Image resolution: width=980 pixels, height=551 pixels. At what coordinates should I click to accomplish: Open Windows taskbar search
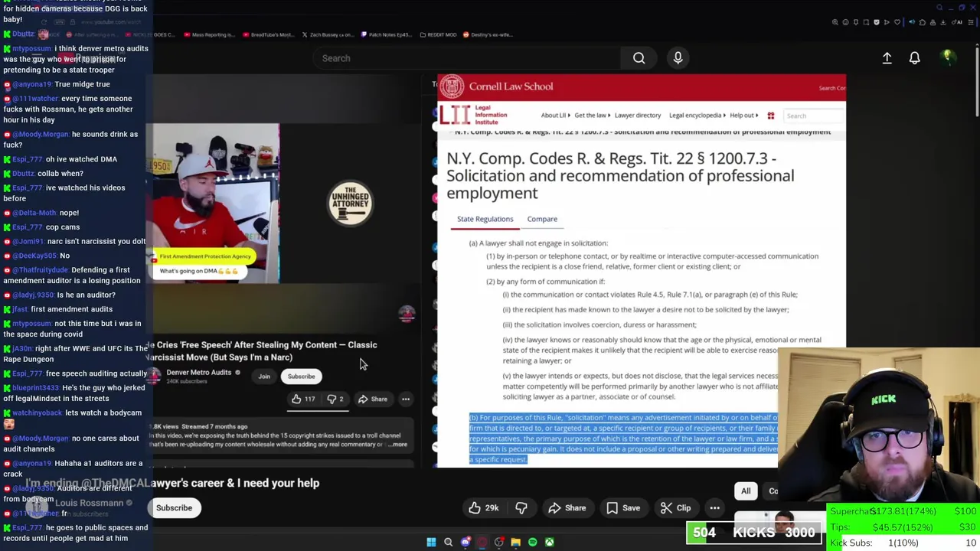(448, 542)
